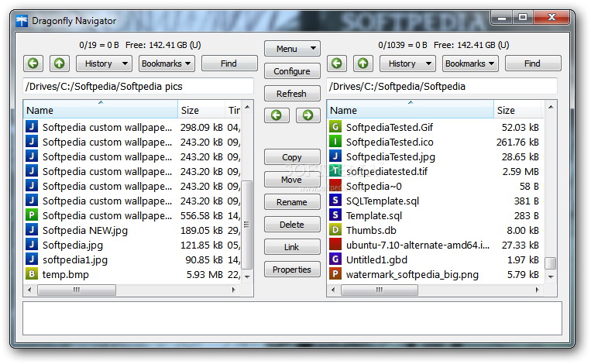The height and width of the screenshot is (364, 591).
Task: Click Dragonfly Navigator title bar icon
Action: point(22,21)
